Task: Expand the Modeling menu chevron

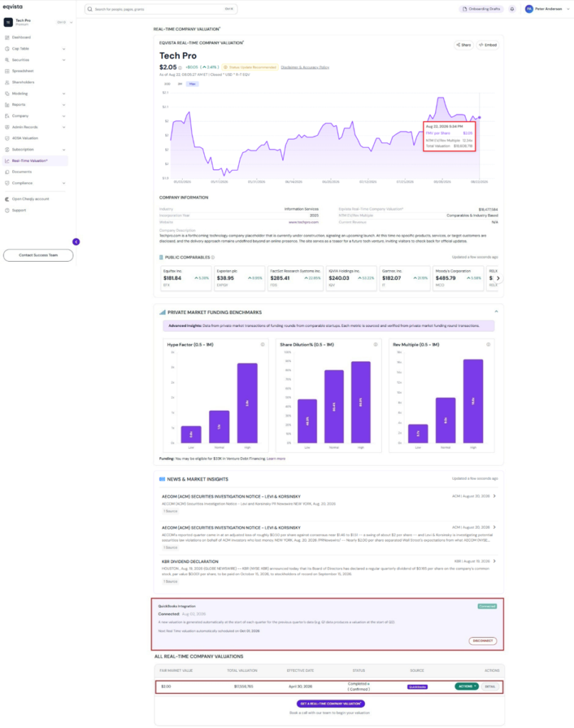Action: pyautogui.click(x=64, y=93)
